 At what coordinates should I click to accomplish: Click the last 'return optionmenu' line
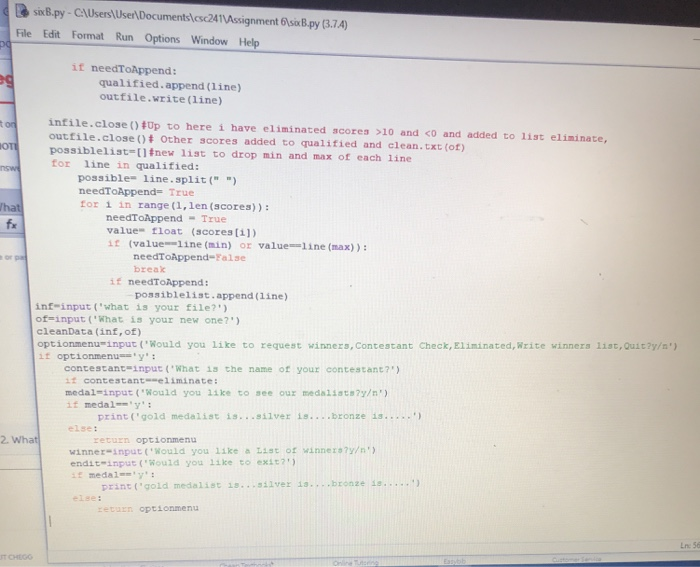(x=148, y=508)
